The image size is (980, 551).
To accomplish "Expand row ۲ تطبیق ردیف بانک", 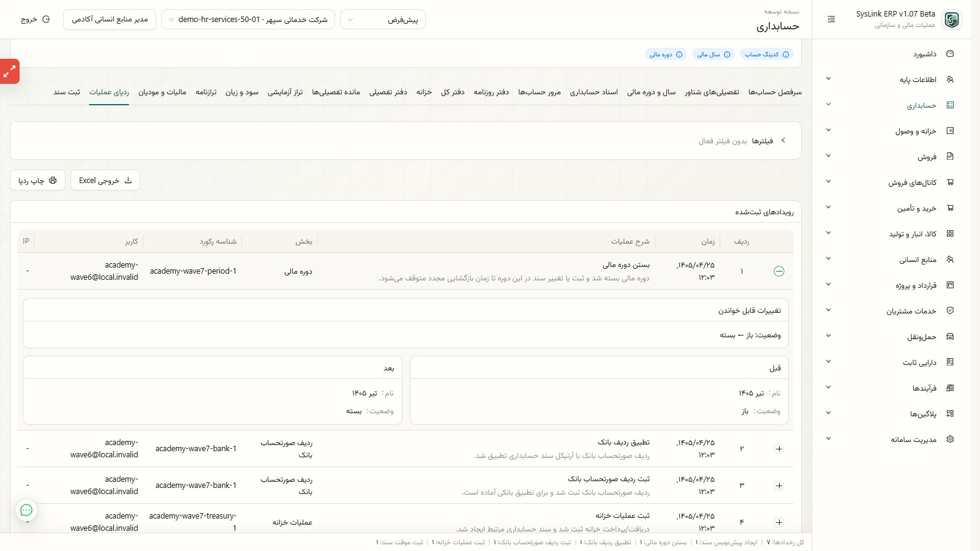I will 779,449.
